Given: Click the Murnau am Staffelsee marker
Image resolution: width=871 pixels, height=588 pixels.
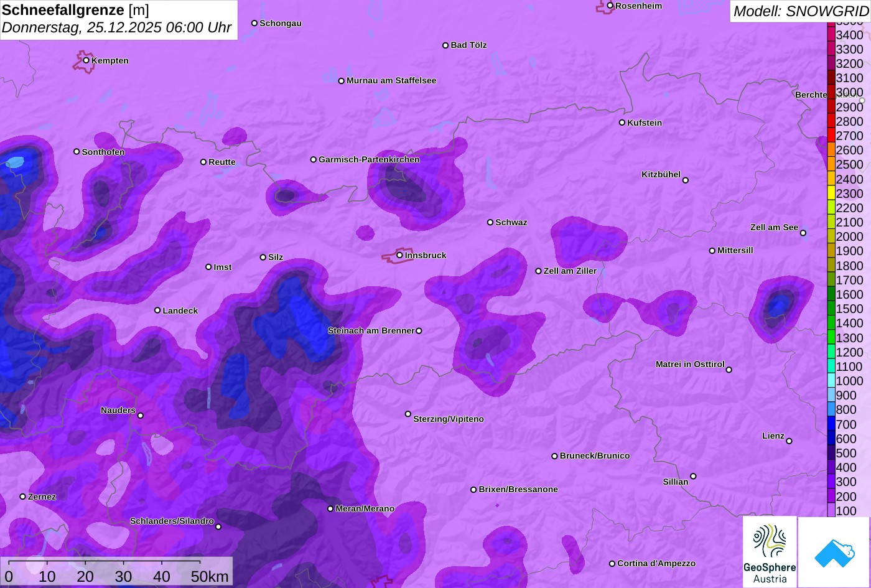Looking at the screenshot, I should click(342, 81).
